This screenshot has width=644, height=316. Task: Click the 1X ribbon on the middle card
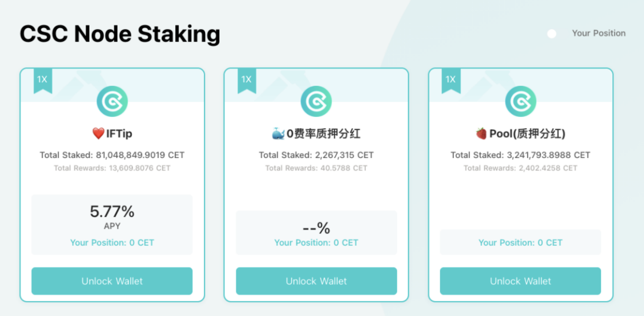[x=247, y=79]
